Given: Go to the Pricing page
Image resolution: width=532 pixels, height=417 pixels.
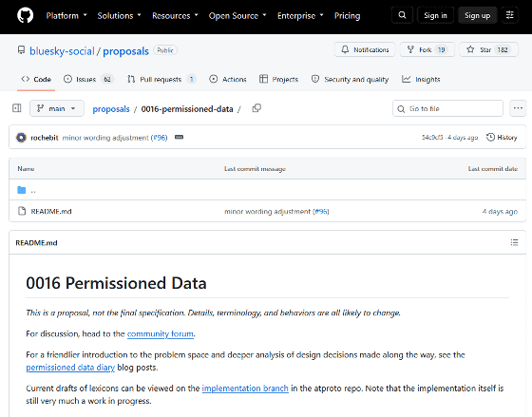Looking at the screenshot, I should coord(347,15).
